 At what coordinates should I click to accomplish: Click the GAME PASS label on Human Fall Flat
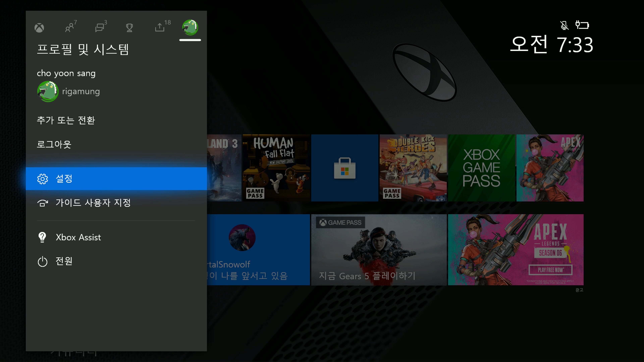(x=255, y=193)
